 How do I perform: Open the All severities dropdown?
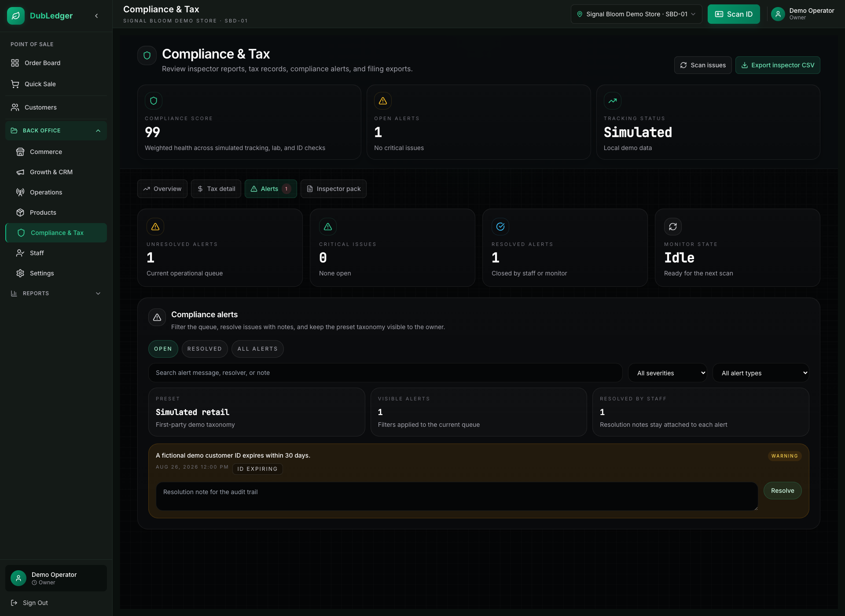[x=668, y=373]
